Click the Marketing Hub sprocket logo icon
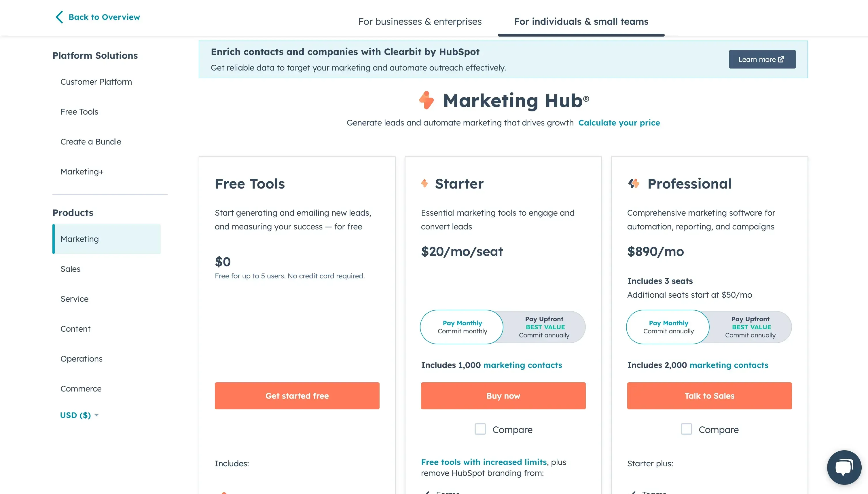Viewport: 868px width, 494px height. click(427, 100)
